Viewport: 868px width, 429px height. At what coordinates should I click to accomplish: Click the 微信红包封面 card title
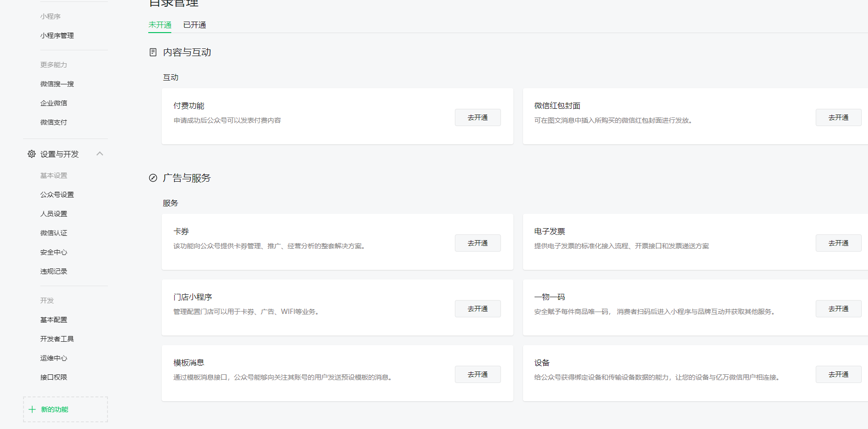click(558, 105)
